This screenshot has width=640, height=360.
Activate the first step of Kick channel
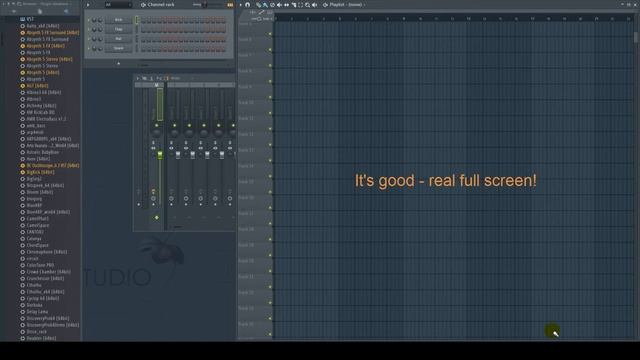pyautogui.click(x=143, y=20)
